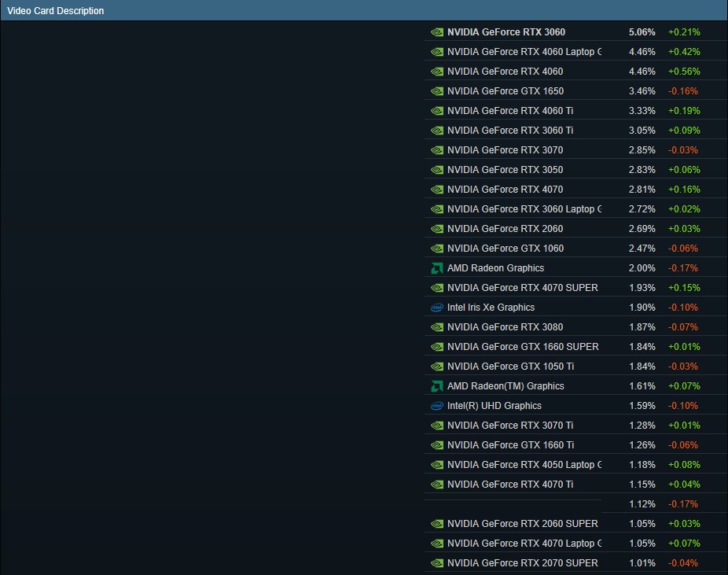Screen dimensions: 728x575
Task: Click NVIDIA icon beside RTX 2070 SUPER
Action: (x=437, y=563)
